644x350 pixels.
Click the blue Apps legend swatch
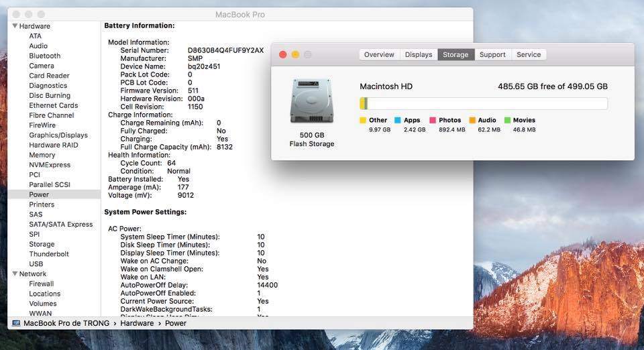click(398, 120)
